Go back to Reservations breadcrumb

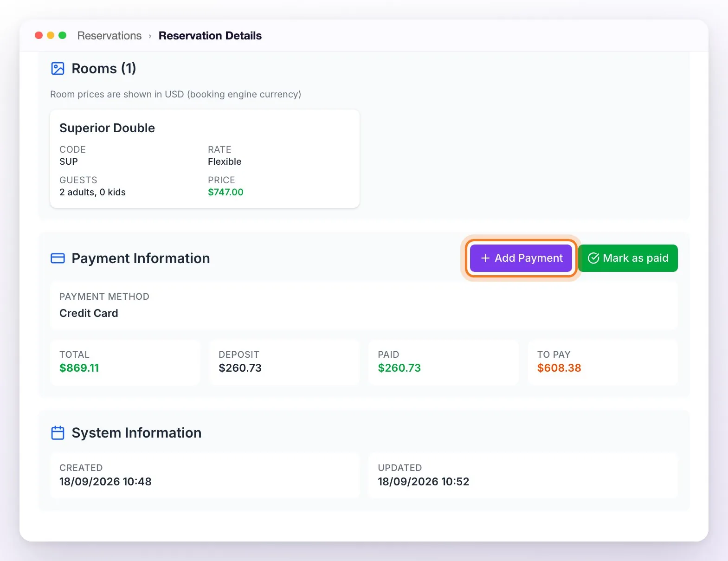point(110,36)
